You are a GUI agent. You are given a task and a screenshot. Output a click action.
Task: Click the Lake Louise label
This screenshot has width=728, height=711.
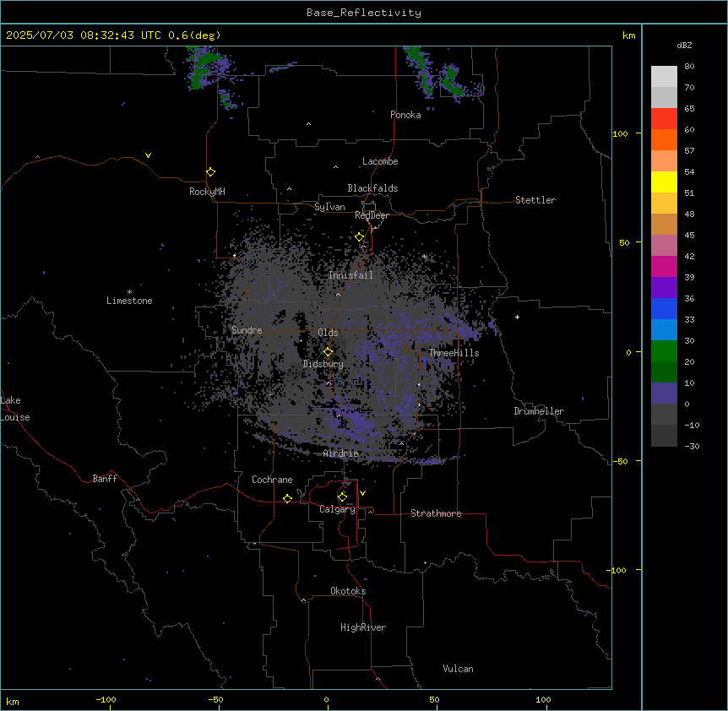click(15, 409)
